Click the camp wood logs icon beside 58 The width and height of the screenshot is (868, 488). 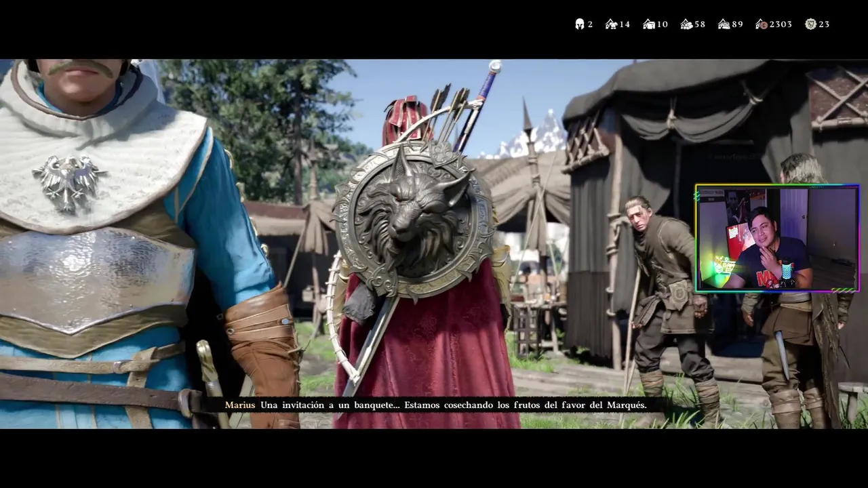[x=686, y=24]
